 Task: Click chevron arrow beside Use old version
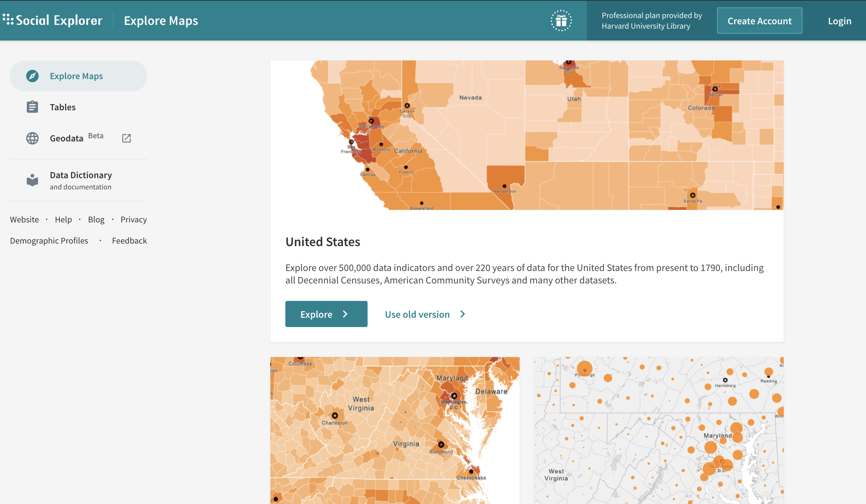[463, 314]
